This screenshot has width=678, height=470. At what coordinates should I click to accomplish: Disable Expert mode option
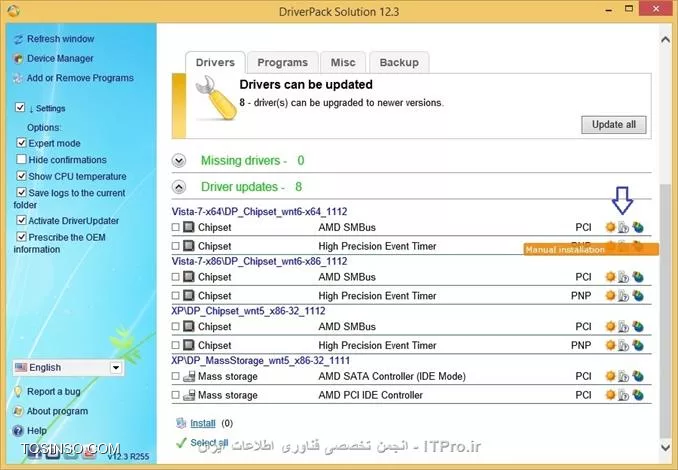[21, 143]
